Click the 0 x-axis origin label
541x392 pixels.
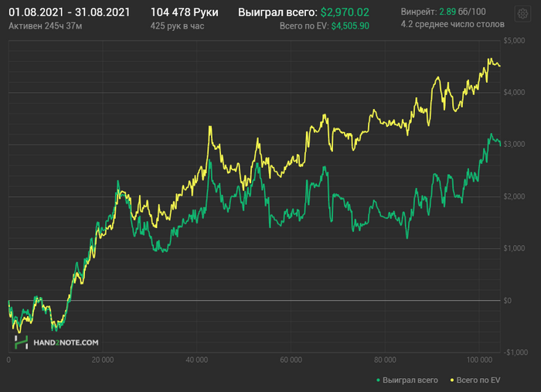(x=9, y=360)
